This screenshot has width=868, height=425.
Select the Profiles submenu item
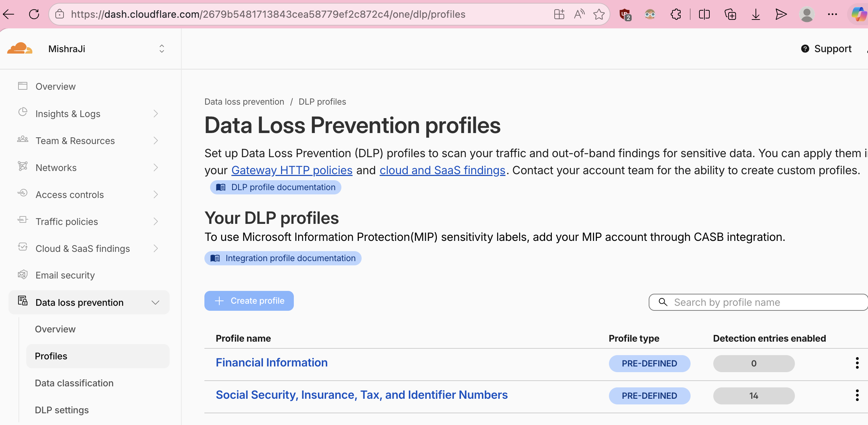pos(98,356)
